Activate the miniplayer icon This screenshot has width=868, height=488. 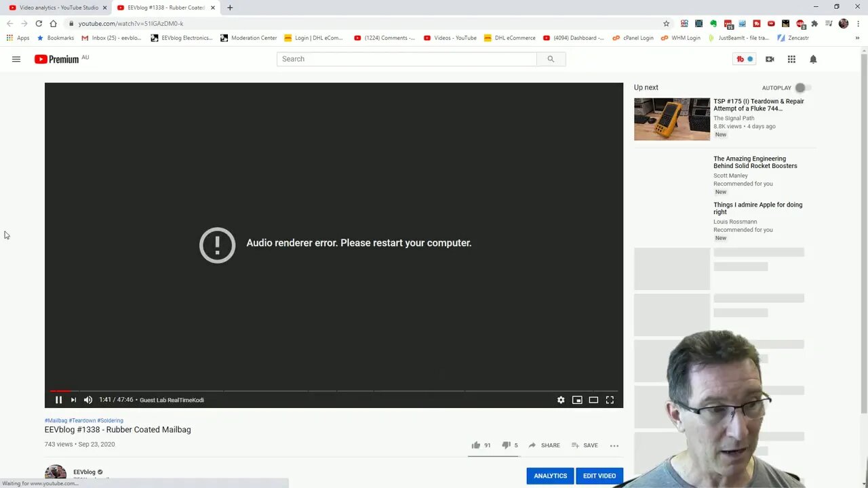(577, 400)
